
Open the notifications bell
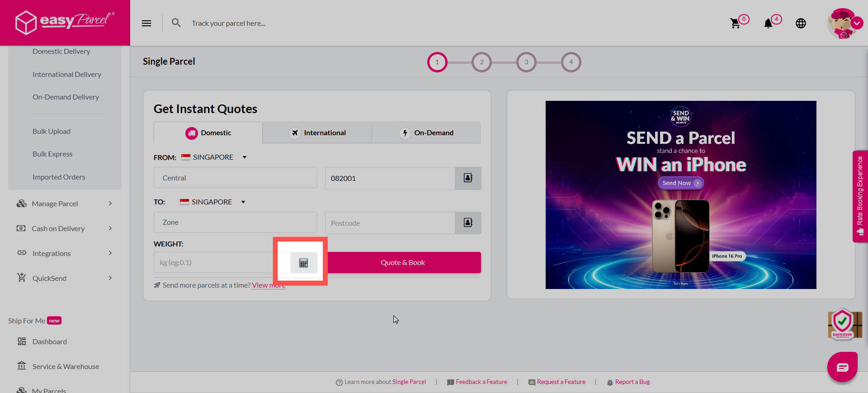[768, 24]
